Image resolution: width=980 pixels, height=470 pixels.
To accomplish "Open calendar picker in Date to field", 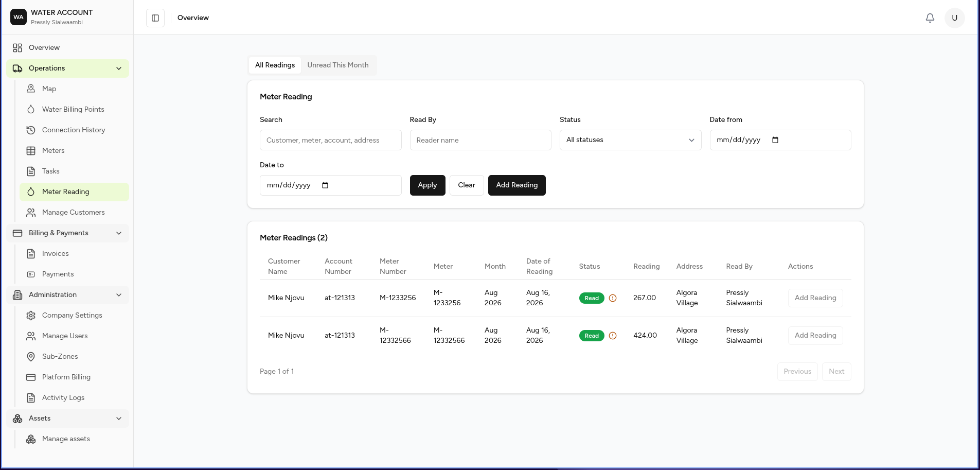I will pos(325,185).
